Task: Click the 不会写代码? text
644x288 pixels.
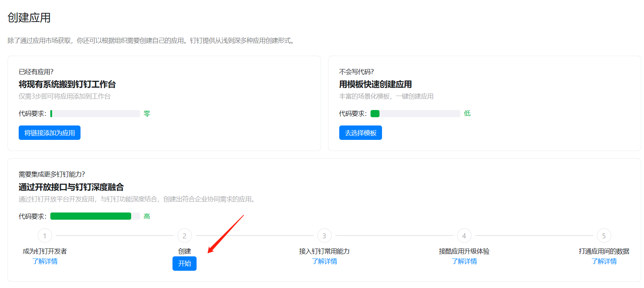Action: click(356, 72)
